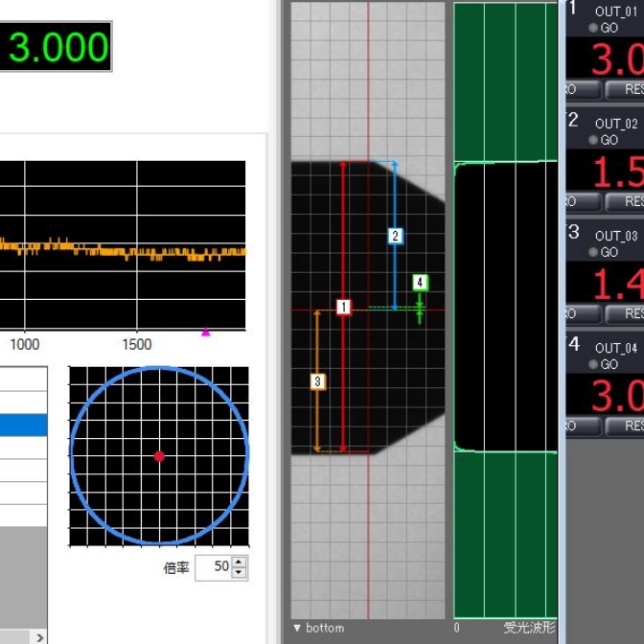Decrease the 倍率 value with down arrow
This screenshot has width=644, height=644.
[x=239, y=572]
